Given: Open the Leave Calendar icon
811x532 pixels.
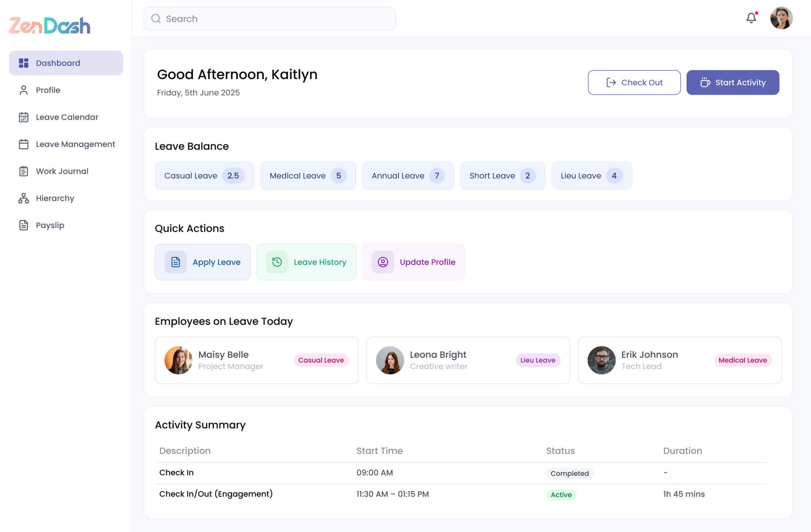Looking at the screenshot, I should pos(23,117).
